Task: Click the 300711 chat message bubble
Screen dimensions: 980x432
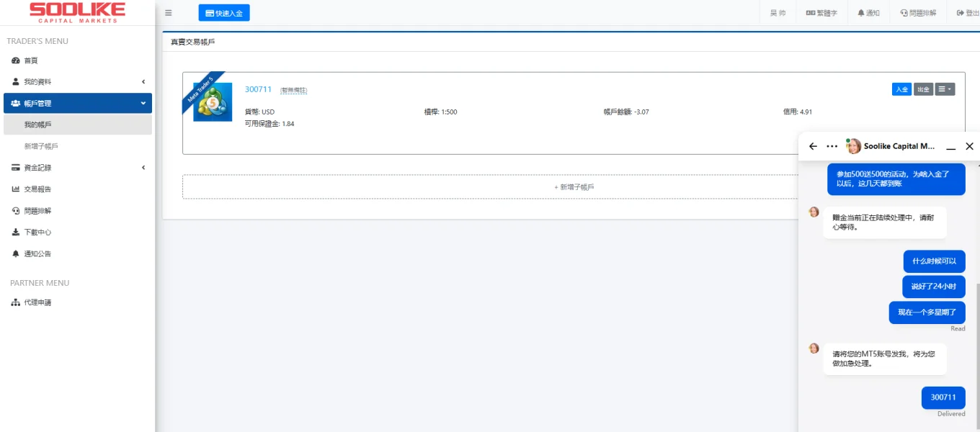Action: (943, 397)
